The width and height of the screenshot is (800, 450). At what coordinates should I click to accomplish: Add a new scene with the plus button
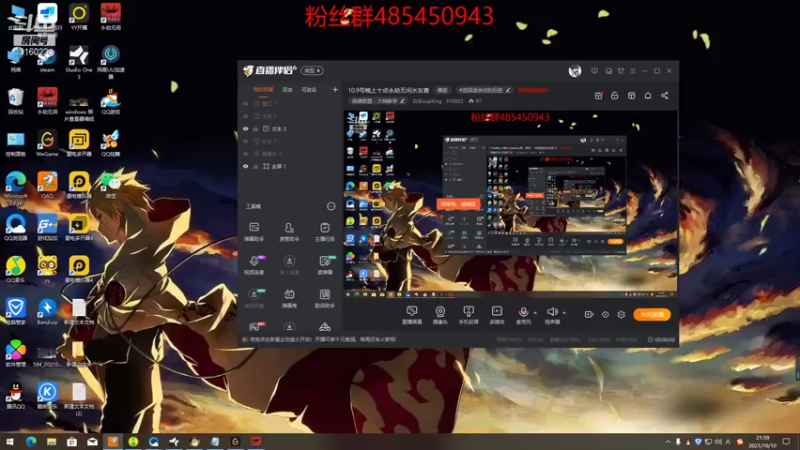tap(335, 90)
